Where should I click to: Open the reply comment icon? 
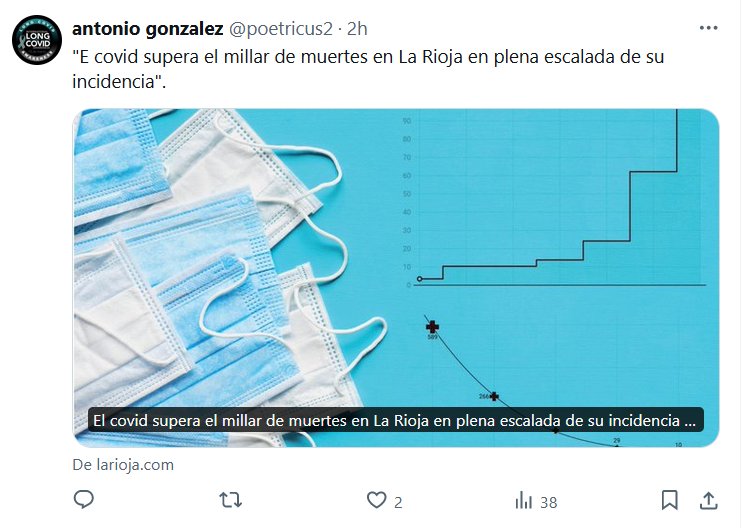click(x=84, y=499)
